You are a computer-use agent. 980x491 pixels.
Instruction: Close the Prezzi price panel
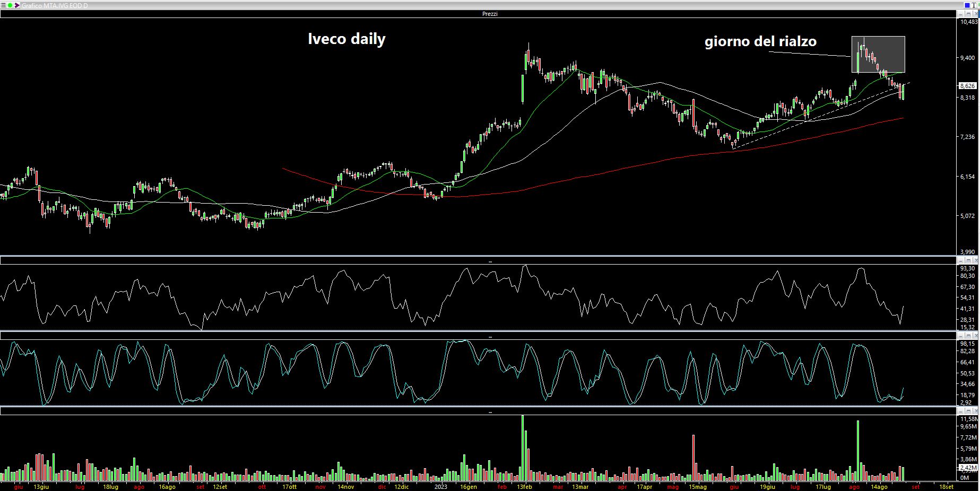(975, 14)
